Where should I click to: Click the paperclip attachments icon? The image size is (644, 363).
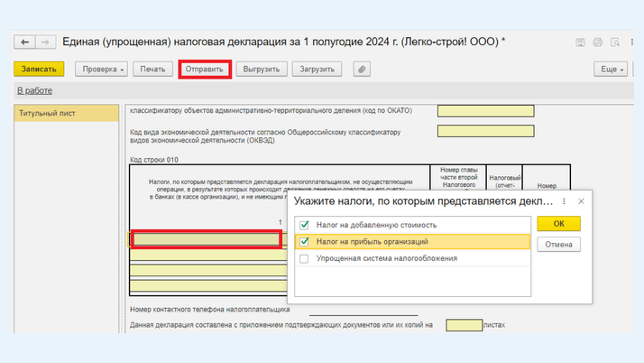[x=360, y=69]
